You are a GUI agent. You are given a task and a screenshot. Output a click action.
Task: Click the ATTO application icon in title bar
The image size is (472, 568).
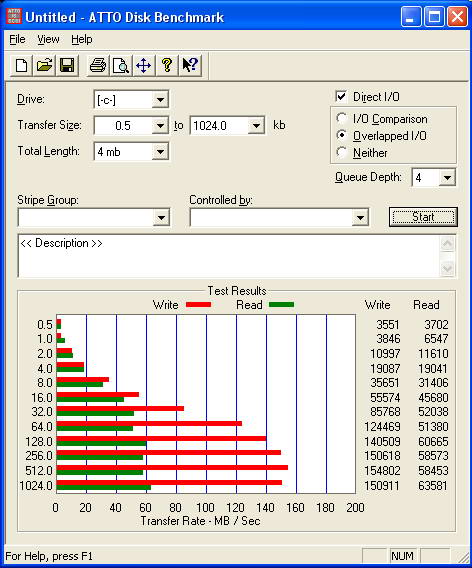pyautogui.click(x=14, y=16)
